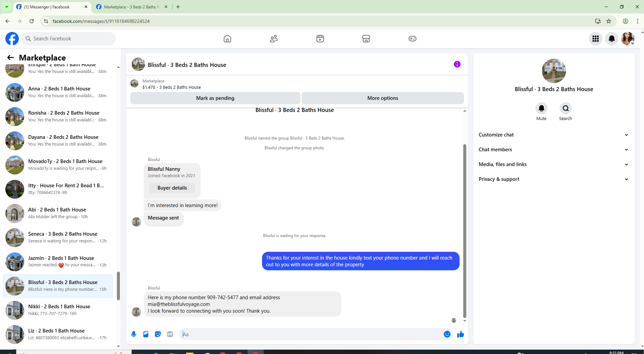Open Seneca · 3 Beds 2 Baths House chat
This screenshot has width=644, height=354.
[x=58, y=237]
